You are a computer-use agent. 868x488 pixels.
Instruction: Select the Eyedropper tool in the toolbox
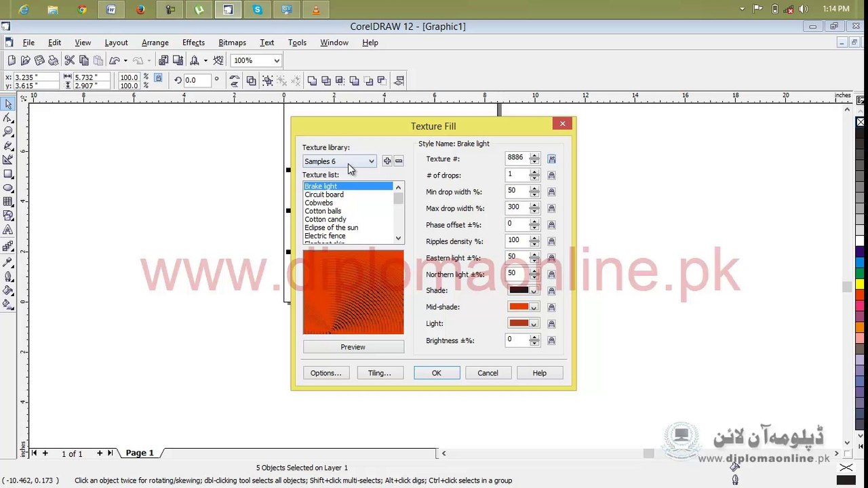(8, 262)
